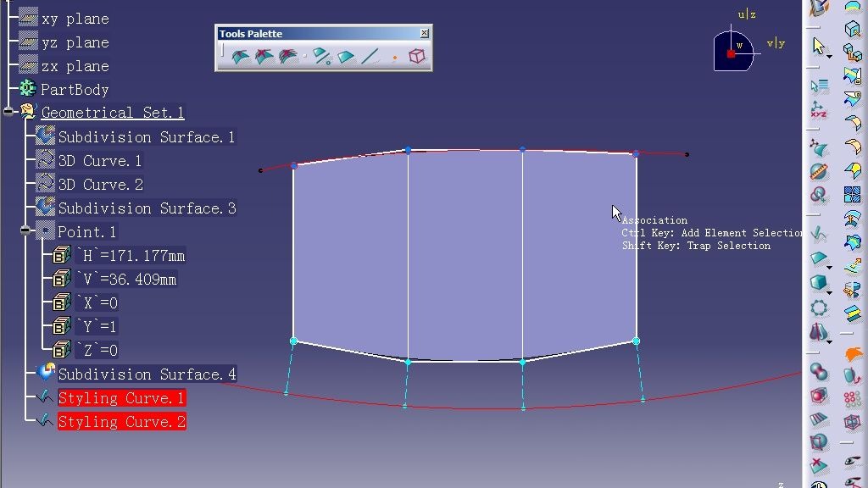Click the blue four-tile grid icon
Image resolution: width=868 pixels, height=488 pixels.
tap(853, 195)
